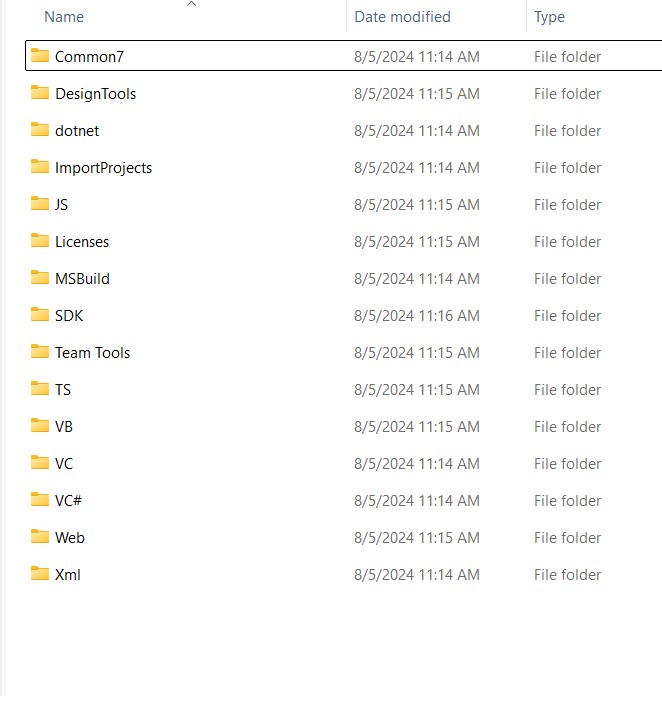662x706 pixels.
Task: Click the MSBuild folder icon
Action: [x=40, y=278]
